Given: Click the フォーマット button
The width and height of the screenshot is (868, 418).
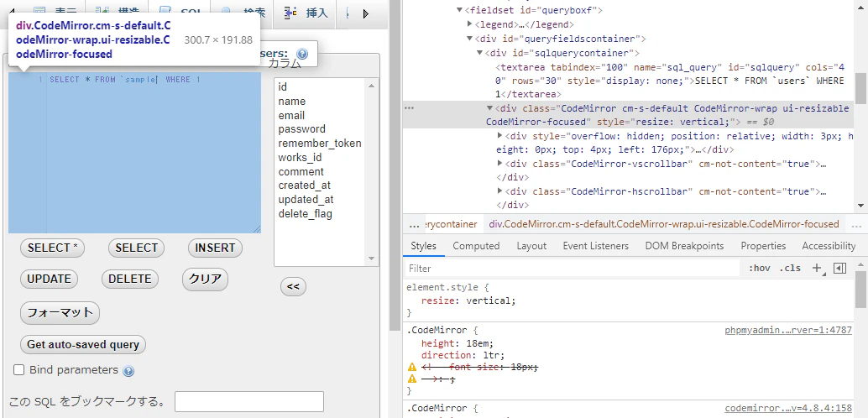Looking at the screenshot, I should [x=60, y=313].
